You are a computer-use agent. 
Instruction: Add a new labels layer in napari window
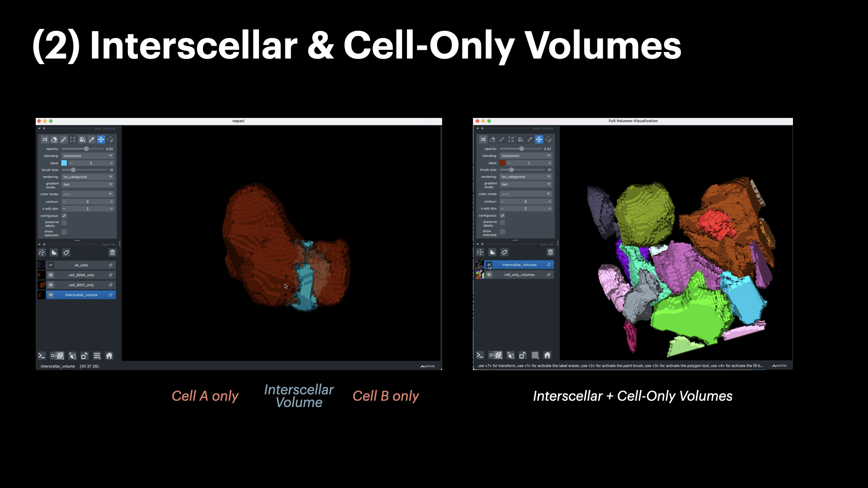(x=66, y=253)
